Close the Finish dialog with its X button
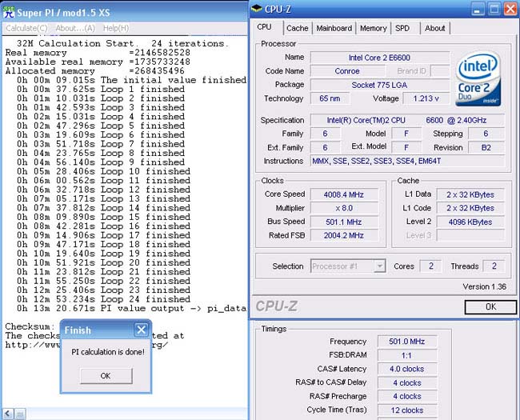 (x=142, y=330)
